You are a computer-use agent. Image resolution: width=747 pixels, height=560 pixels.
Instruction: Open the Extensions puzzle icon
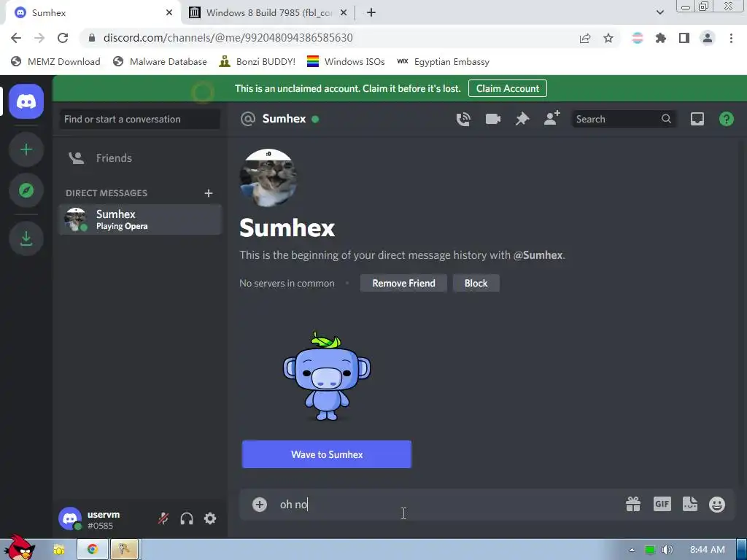tap(661, 38)
